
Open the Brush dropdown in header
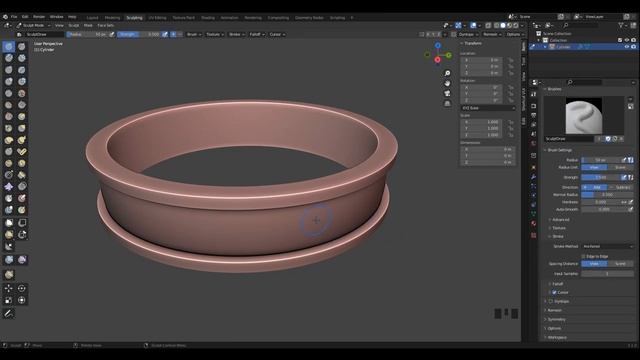click(x=194, y=35)
